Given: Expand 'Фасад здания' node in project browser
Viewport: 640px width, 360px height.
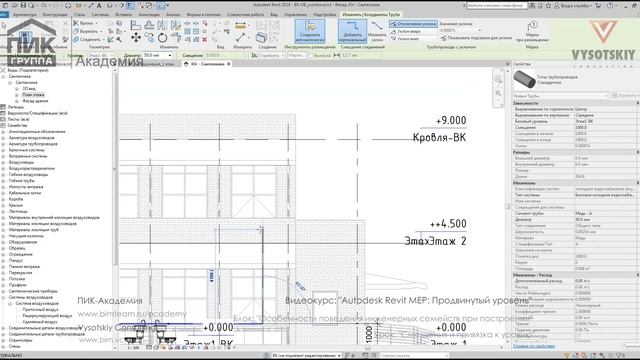Looking at the screenshot, I should pyautogui.click(x=17, y=101).
